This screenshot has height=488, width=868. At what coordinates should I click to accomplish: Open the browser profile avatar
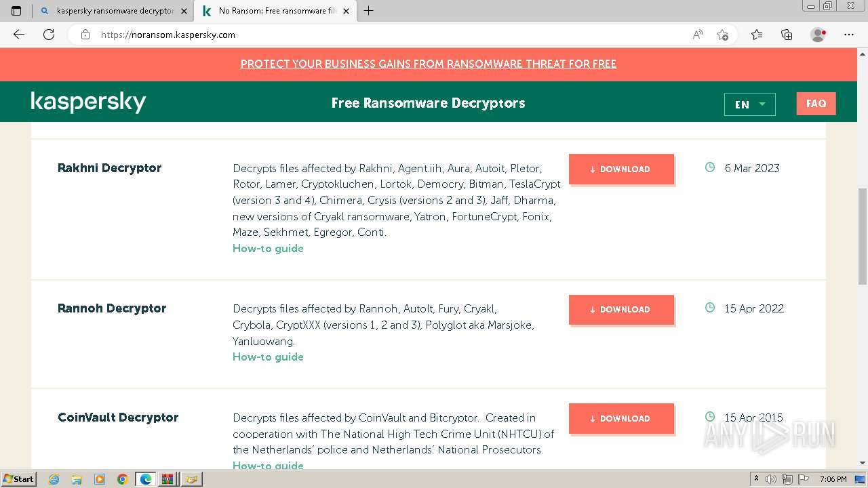point(818,35)
